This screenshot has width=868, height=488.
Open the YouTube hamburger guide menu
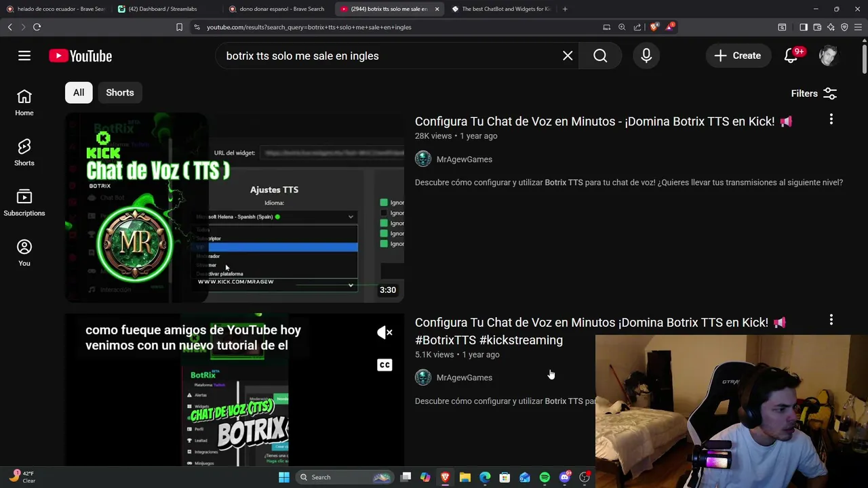click(24, 56)
